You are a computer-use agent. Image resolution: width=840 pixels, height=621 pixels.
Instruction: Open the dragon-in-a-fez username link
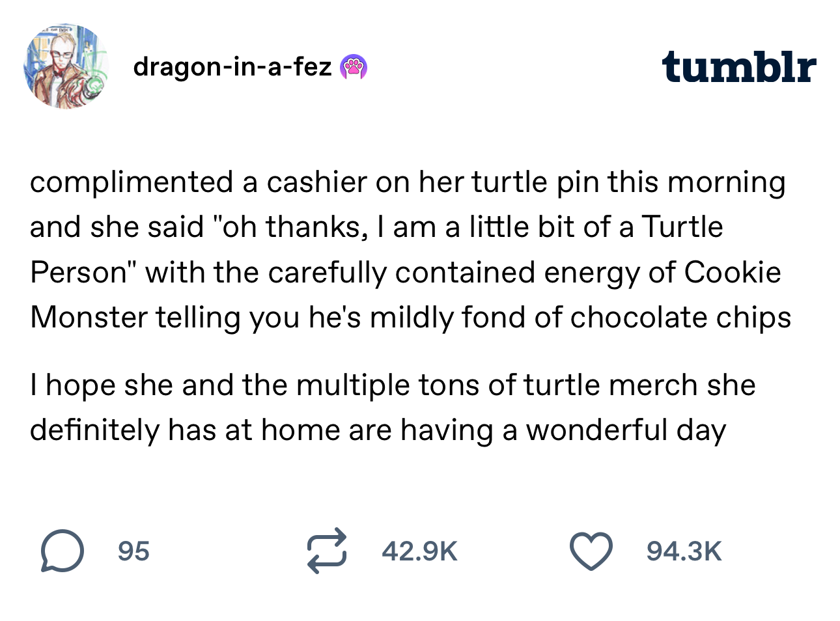[x=232, y=66]
